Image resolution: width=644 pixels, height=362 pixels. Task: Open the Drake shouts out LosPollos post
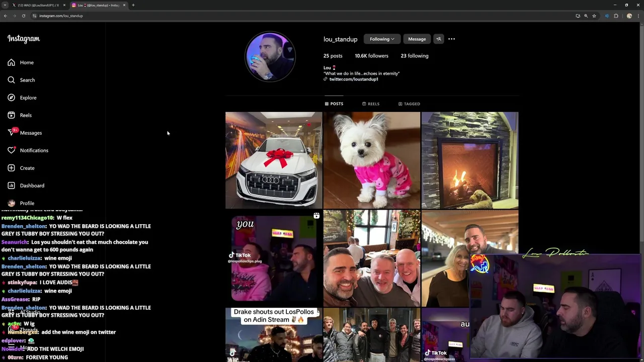pyautogui.click(x=274, y=335)
